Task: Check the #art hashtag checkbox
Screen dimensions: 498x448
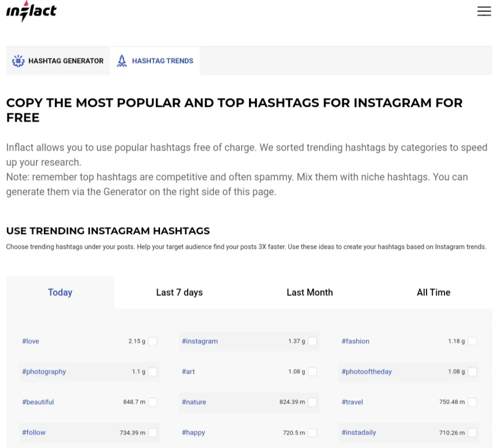Action: click(313, 372)
